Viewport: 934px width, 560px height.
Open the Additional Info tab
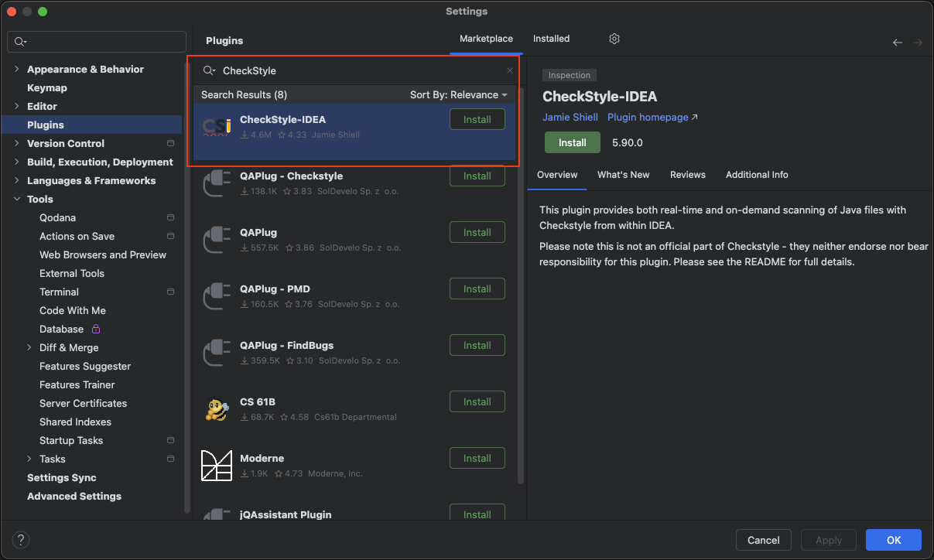pos(757,175)
